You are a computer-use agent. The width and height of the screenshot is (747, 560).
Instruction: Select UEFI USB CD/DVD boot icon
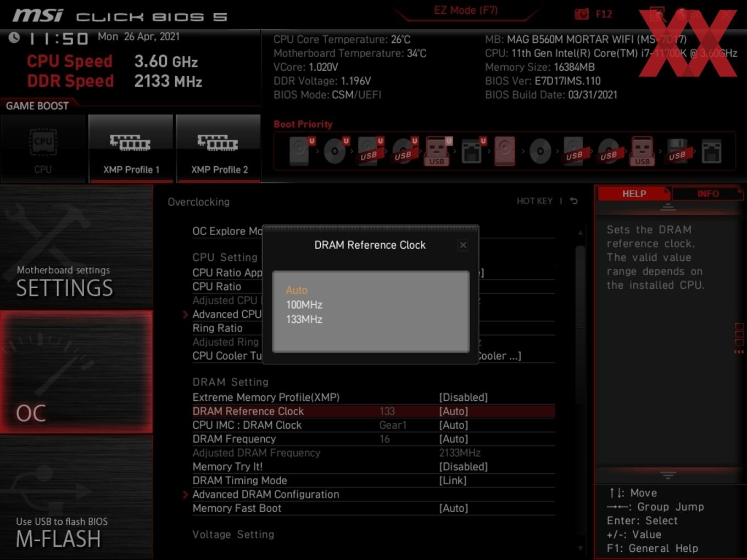(x=404, y=151)
